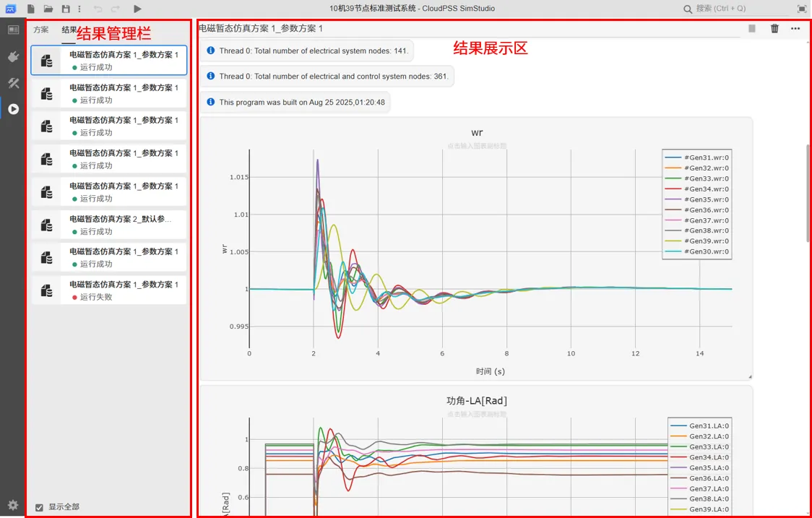The height and width of the screenshot is (518, 812).
Task: Select 电磁暂态仿真方案 2 default parameter result
Action: click(109, 225)
